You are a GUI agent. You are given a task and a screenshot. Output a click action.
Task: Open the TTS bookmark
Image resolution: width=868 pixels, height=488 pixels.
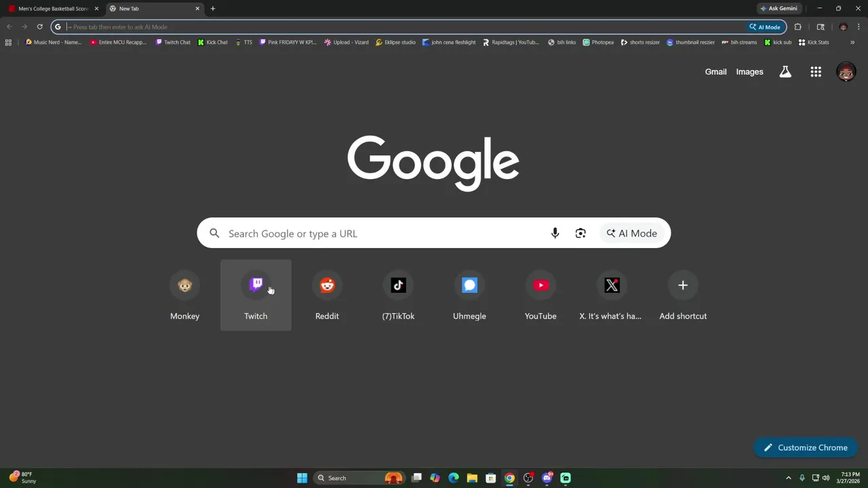(243, 42)
